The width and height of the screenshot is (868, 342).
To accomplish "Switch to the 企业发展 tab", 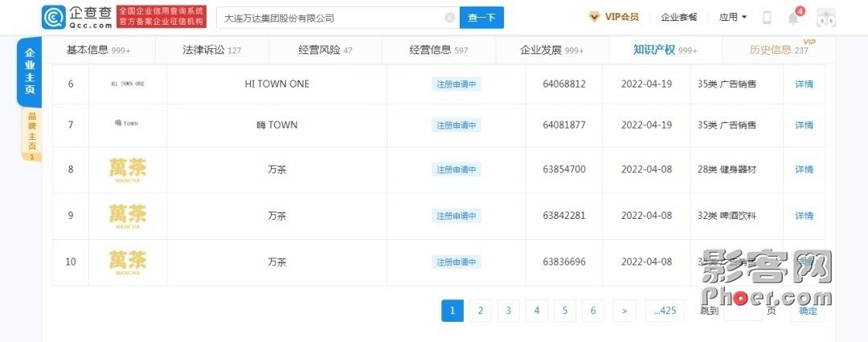I will point(552,50).
